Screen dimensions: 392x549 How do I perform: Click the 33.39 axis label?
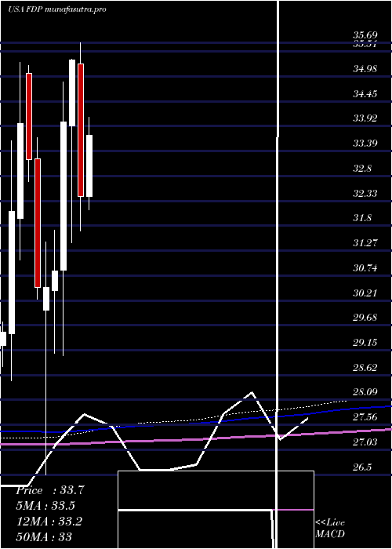pyautogui.click(x=365, y=143)
